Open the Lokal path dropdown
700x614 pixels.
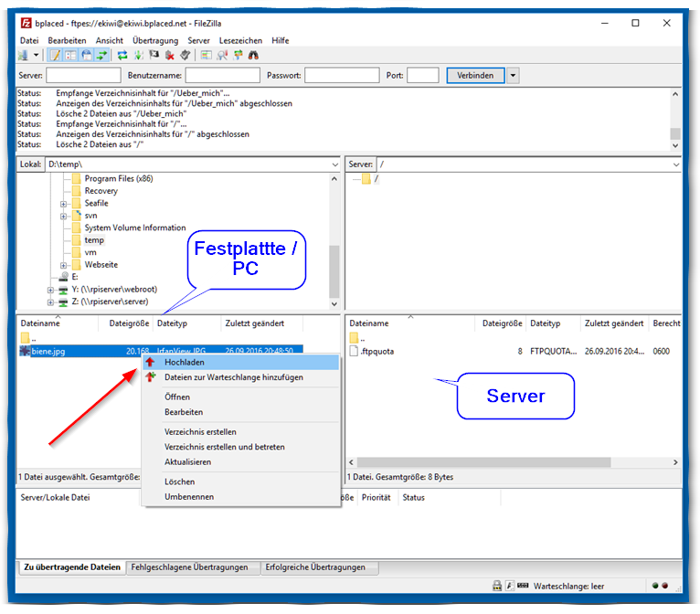coord(334,164)
